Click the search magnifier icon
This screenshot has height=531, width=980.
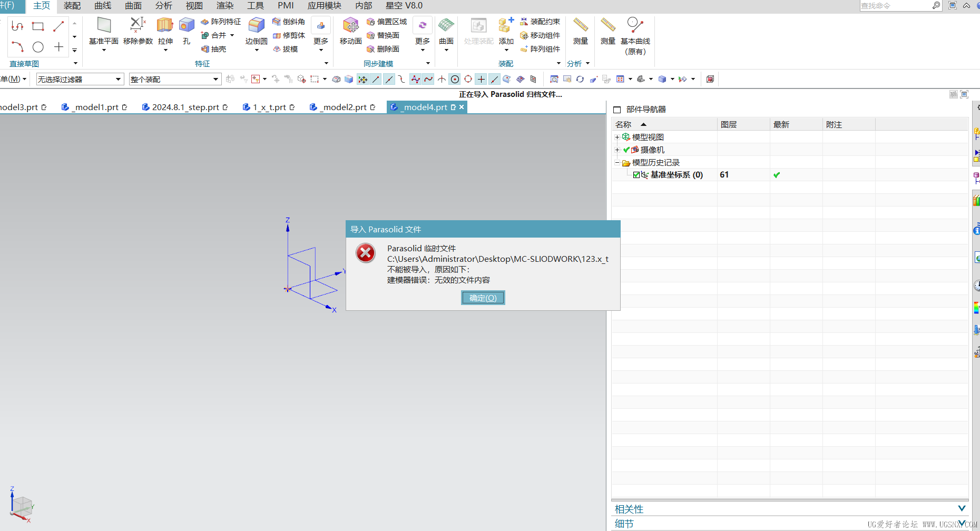coord(936,6)
